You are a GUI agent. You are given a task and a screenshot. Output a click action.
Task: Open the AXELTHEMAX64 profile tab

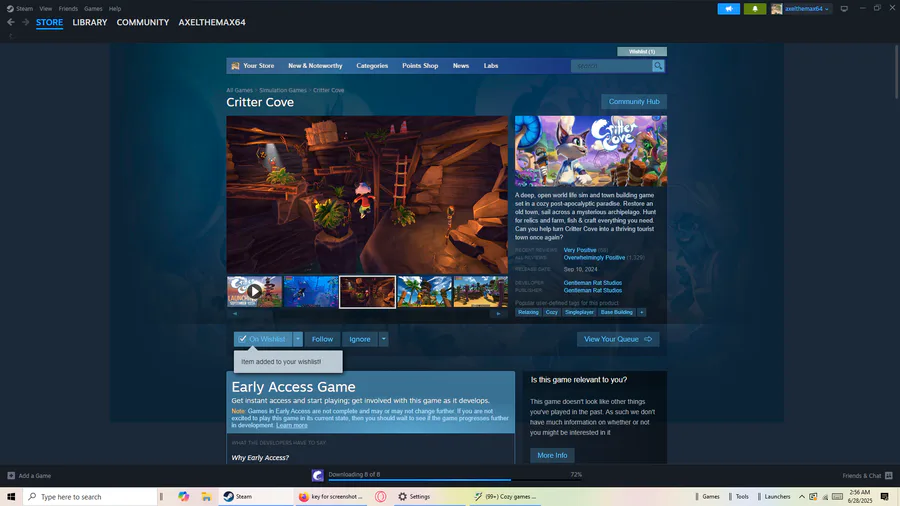212,22
